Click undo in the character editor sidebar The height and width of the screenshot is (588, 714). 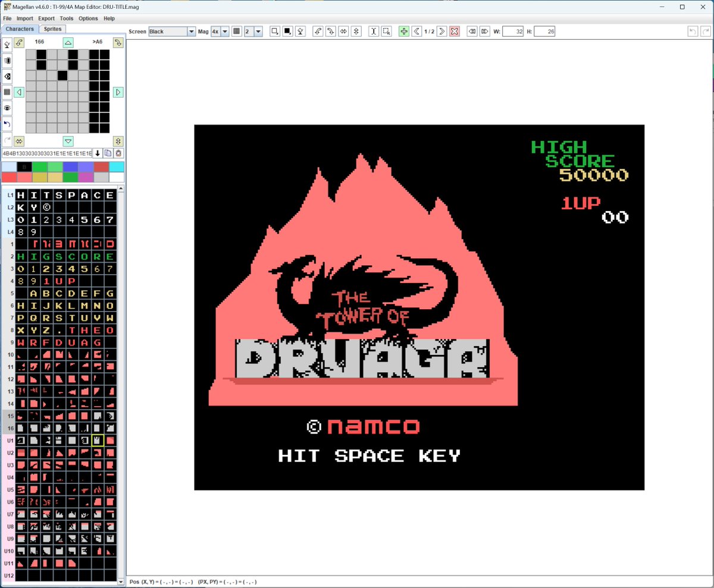(7, 124)
